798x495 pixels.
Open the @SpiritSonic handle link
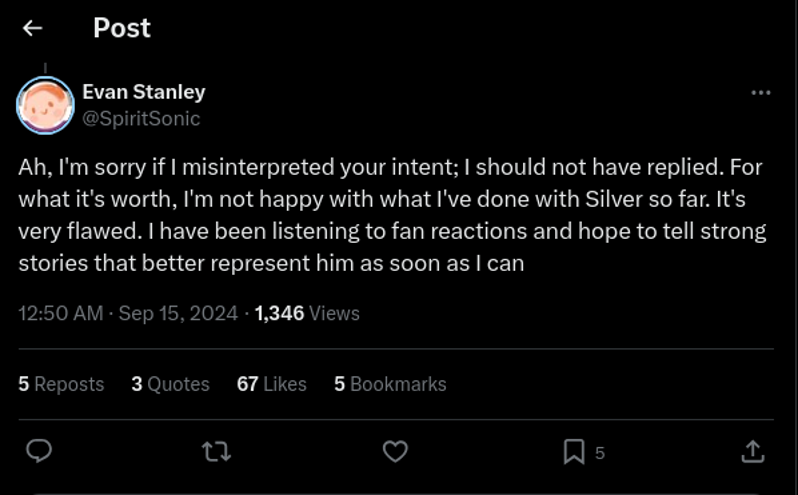[141, 119]
